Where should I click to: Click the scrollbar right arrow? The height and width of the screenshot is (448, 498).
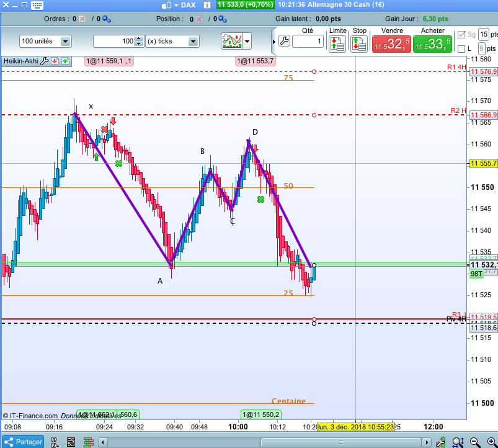pos(427,442)
